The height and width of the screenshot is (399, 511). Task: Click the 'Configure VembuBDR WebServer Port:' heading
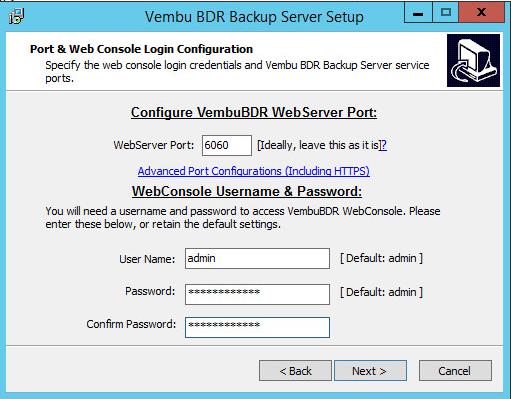point(254,112)
